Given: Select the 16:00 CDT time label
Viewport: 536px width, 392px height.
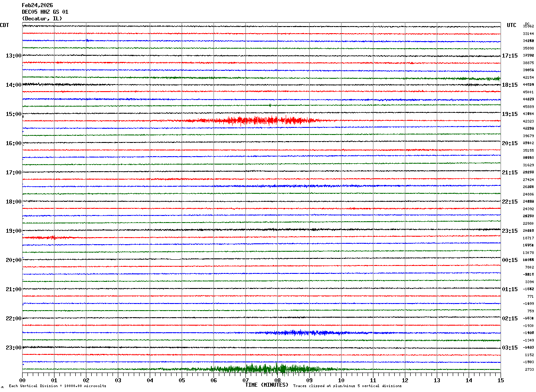Looking at the screenshot, I should [x=14, y=143].
